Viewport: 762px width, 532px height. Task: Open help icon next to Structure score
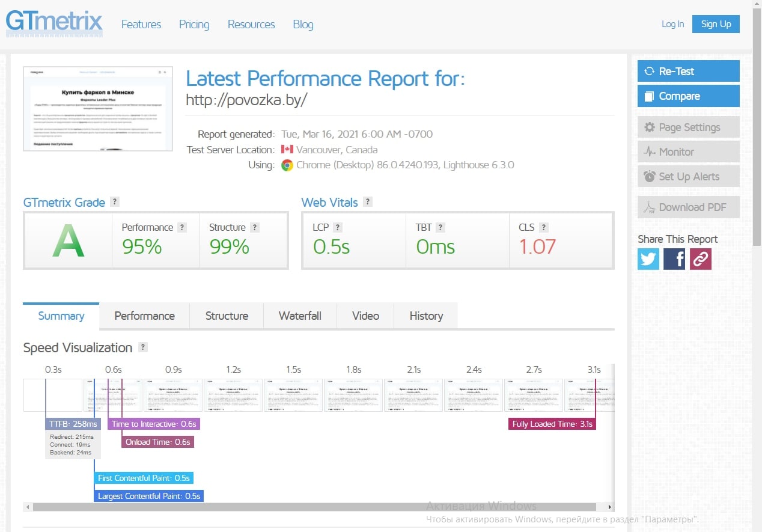(x=255, y=227)
